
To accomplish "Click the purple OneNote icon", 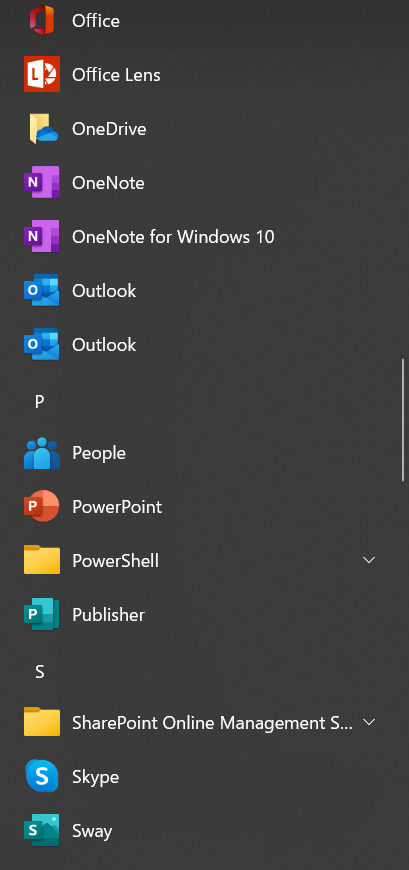I will point(42,182).
